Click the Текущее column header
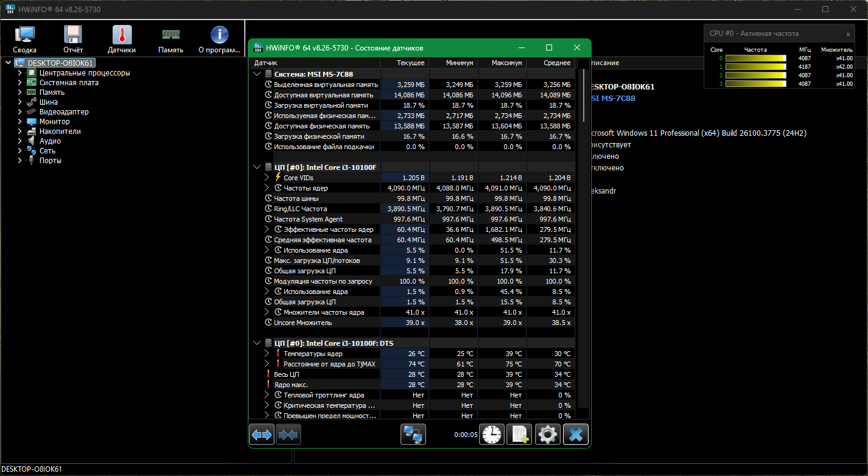The image size is (868, 476). tap(405, 63)
